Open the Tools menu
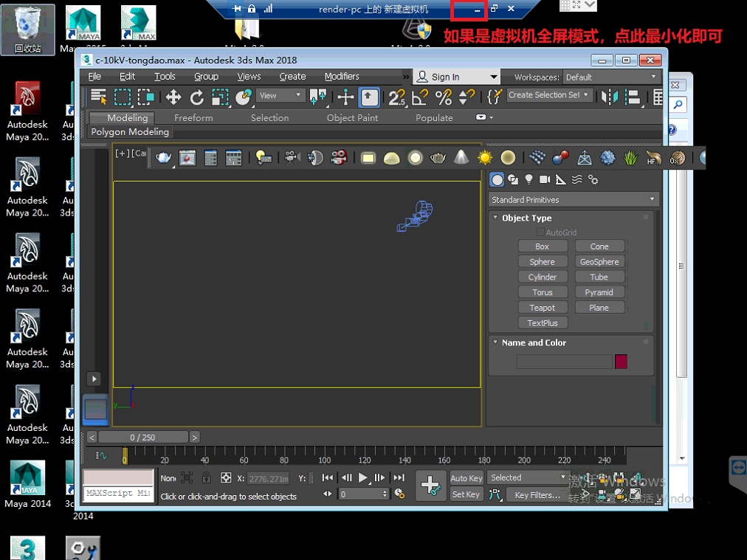 click(x=165, y=77)
